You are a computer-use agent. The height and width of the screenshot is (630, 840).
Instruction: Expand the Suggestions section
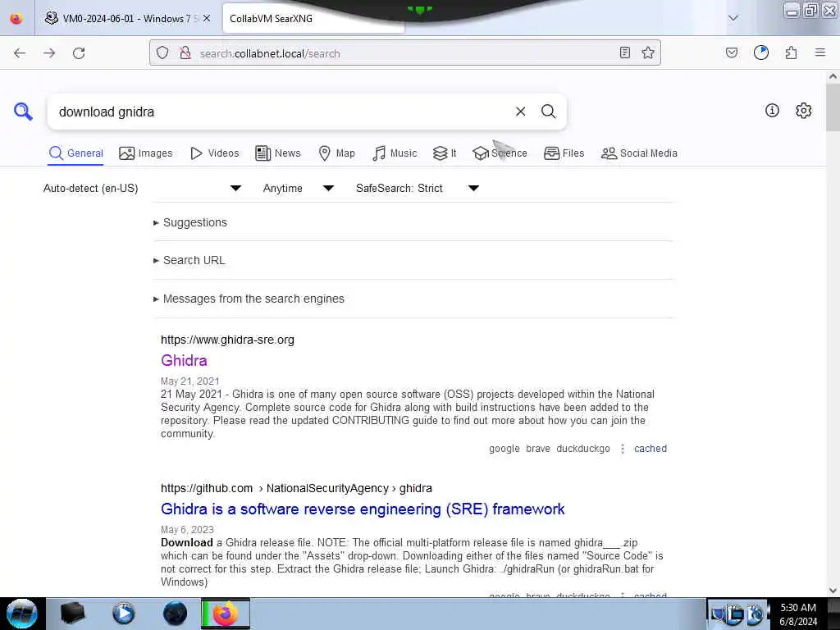pos(190,222)
